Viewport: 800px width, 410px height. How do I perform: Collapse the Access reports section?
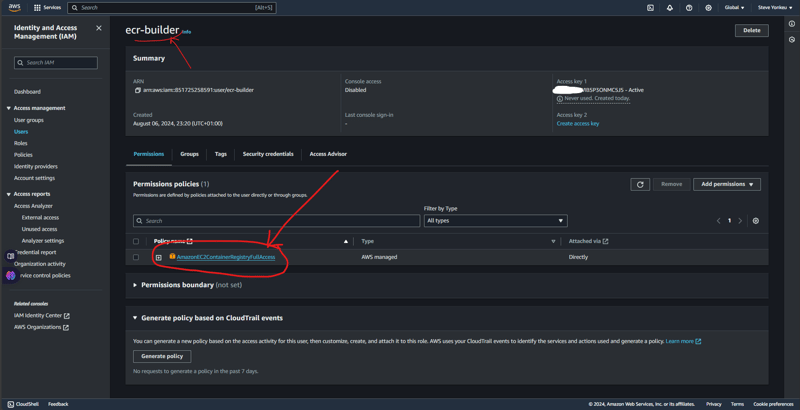pos(9,194)
